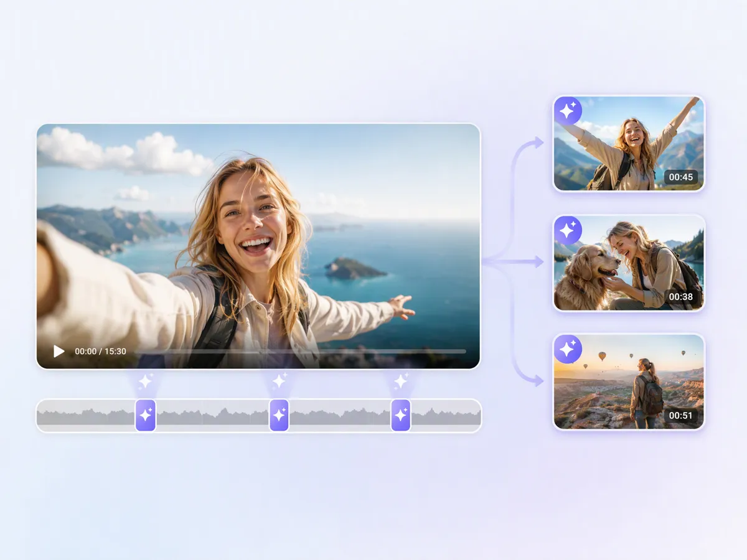Click the 00:45 duration label
This screenshot has width=747, height=560.
click(x=681, y=177)
